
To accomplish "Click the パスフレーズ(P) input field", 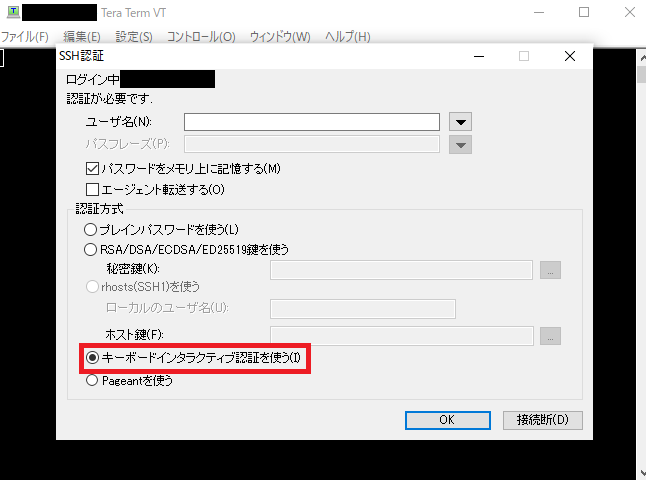I will (312, 144).
